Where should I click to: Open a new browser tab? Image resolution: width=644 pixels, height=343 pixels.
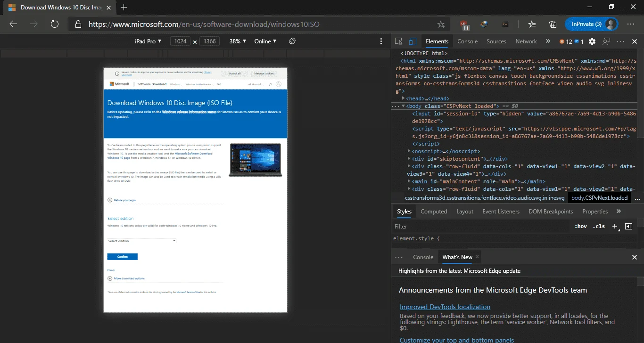(124, 7)
